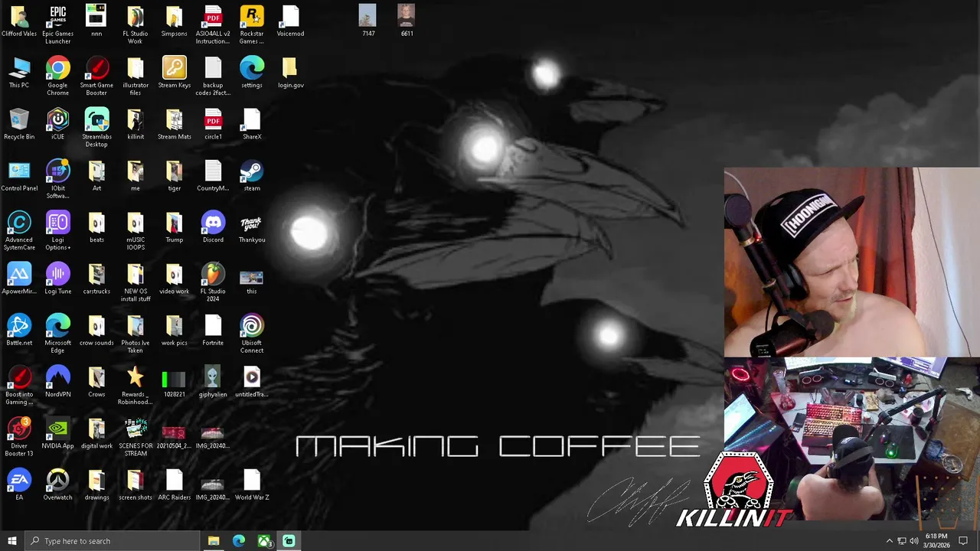Viewport: 980px width, 551px height.
Task: Open File Explorer from the taskbar
Action: point(214,541)
